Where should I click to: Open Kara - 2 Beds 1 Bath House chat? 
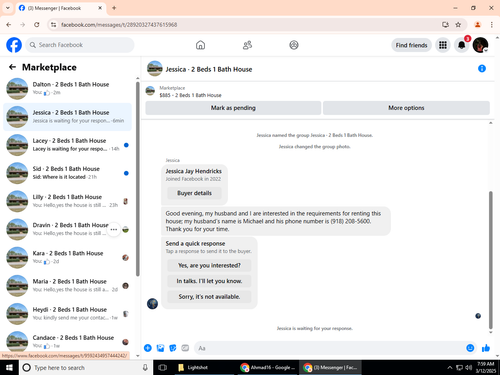[67, 257]
